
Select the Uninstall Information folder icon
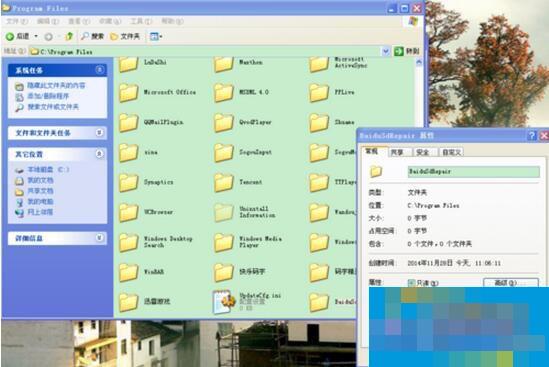[223, 213]
